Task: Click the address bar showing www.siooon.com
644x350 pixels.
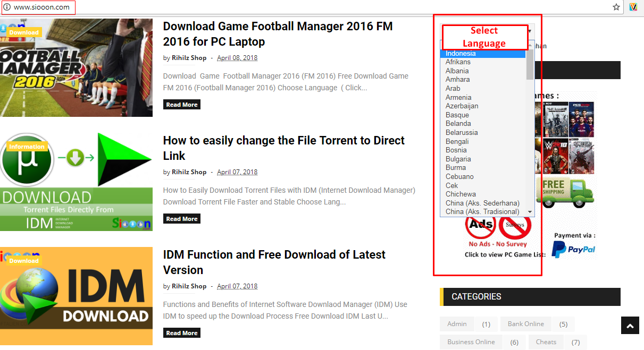Action: 37,7
